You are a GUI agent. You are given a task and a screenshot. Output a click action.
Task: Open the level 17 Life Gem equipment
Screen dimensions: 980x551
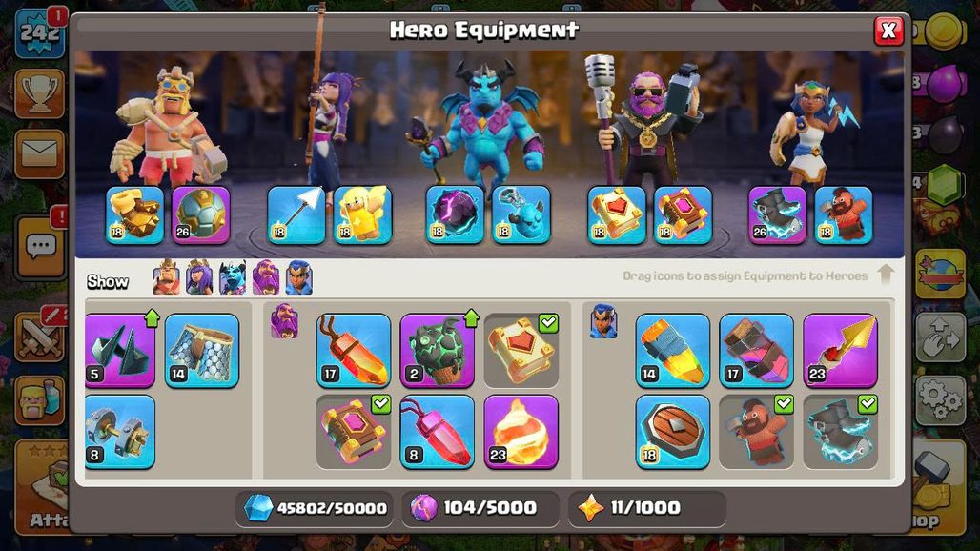pos(353,351)
